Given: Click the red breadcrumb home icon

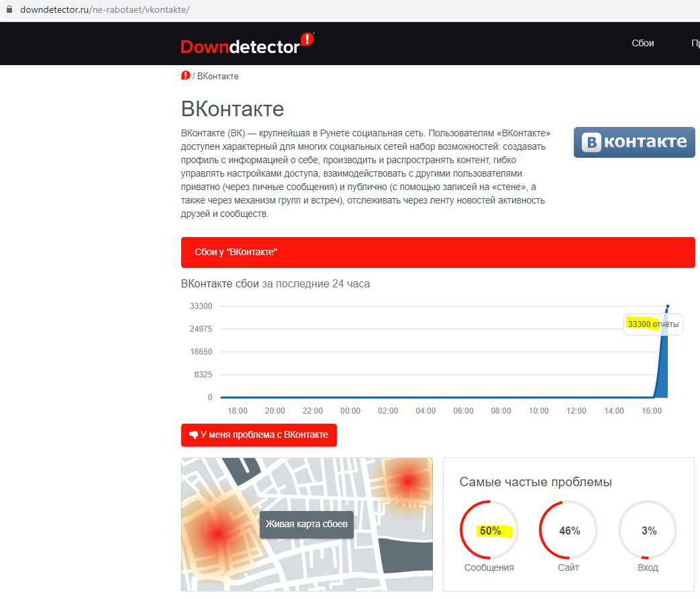Looking at the screenshot, I should [x=186, y=75].
